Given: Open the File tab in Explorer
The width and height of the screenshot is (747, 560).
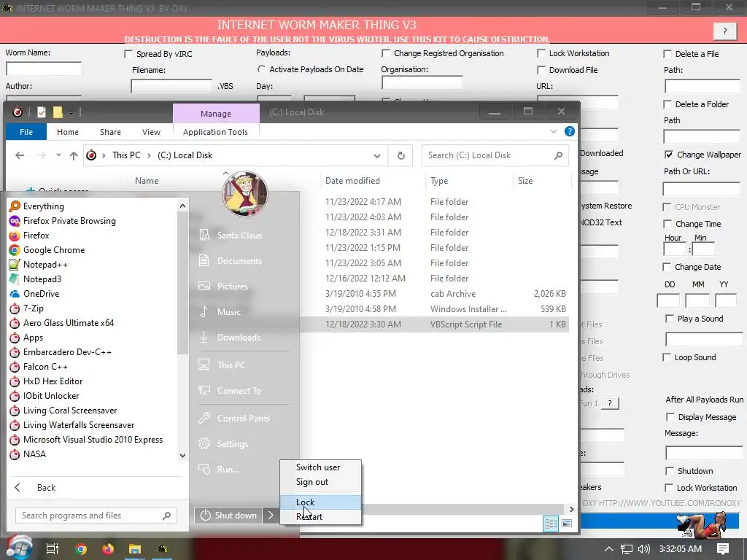Looking at the screenshot, I should click(26, 132).
